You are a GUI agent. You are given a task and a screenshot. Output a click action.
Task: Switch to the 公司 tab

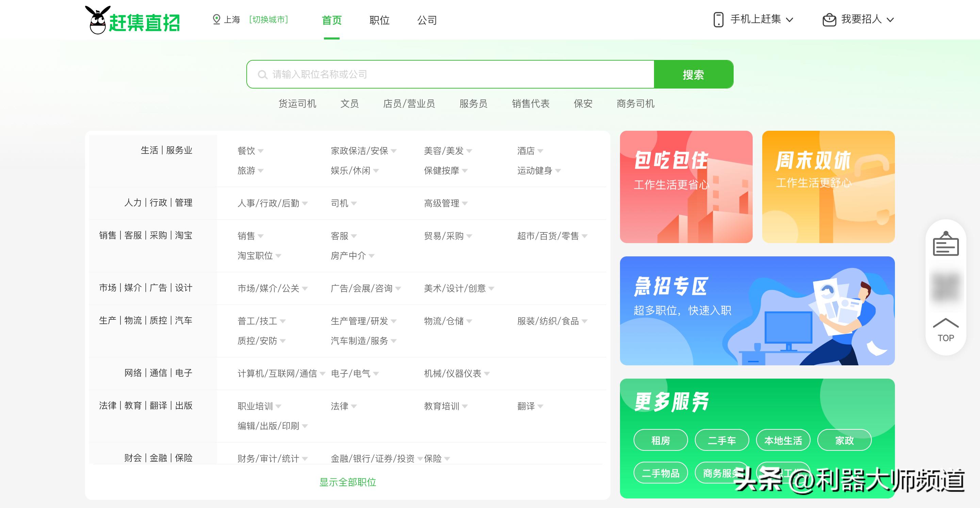tap(427, 20)
